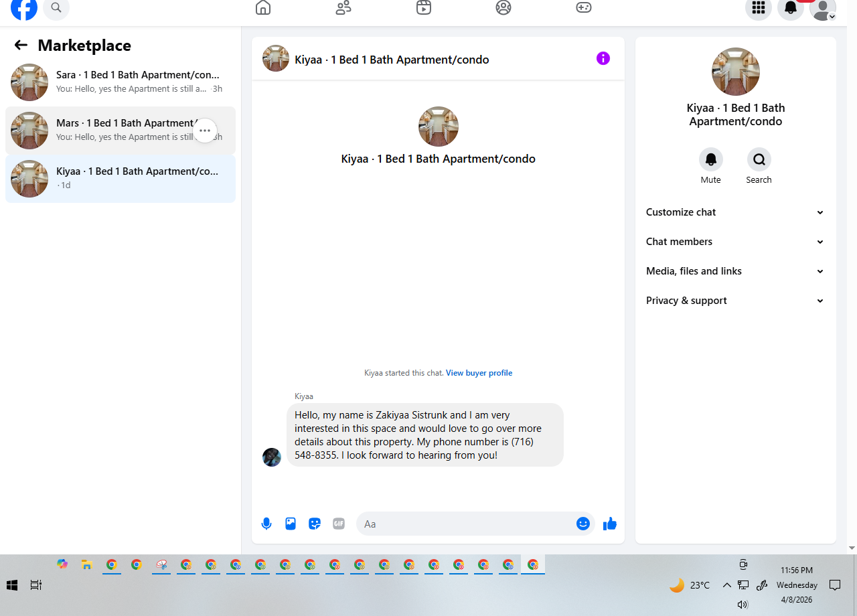Open the three-dot options on Mars chat
Viewport: 857px width, 616px height.
coord(205,131)
